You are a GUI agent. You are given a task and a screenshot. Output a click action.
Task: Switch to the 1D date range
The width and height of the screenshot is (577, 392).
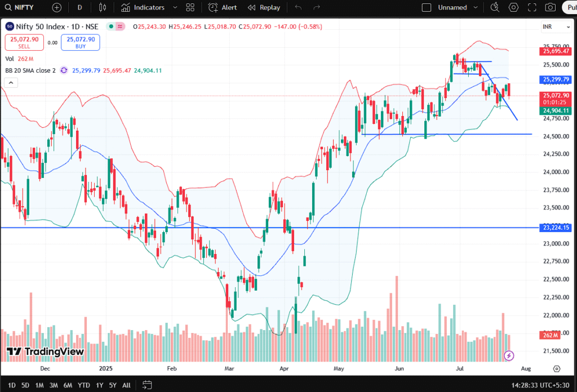pyautogui.click(x=12, y=385)
